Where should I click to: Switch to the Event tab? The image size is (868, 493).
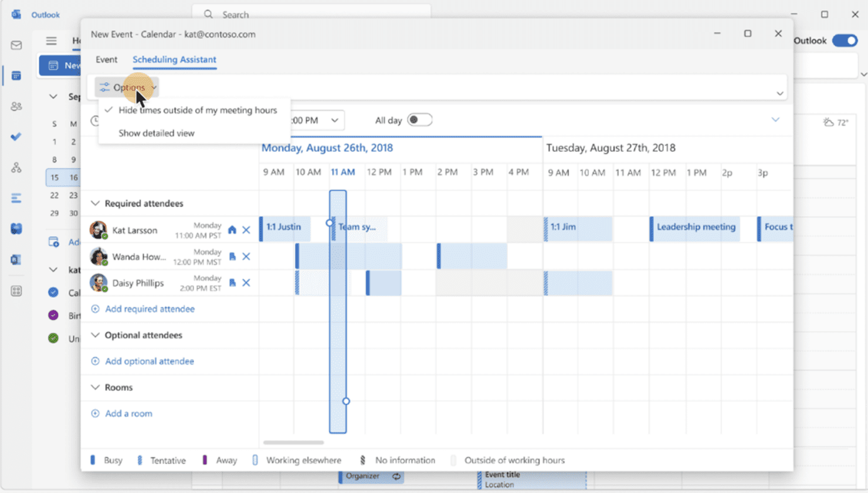[106, 59]
